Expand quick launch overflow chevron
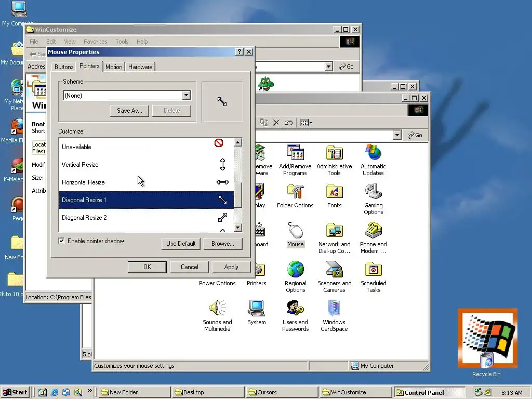Image resolution: width=532 pixels, height=399 pixels. (89, 391)
